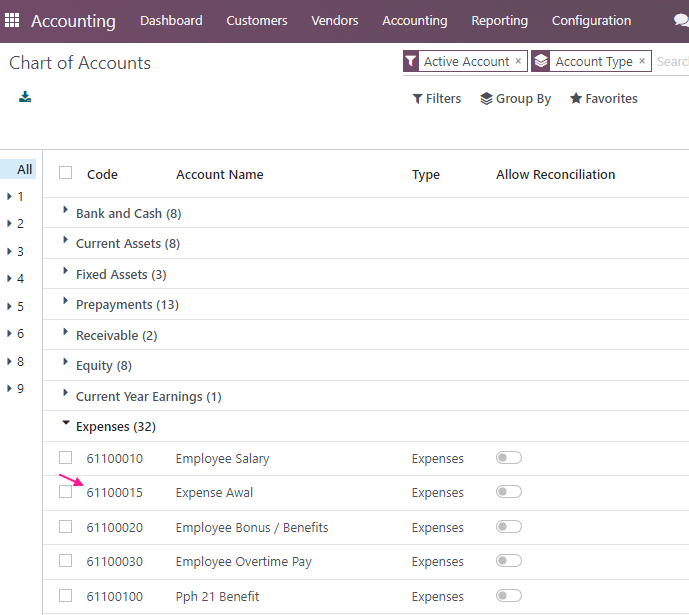Open the Reporting menu

click(x=500, y=21)
